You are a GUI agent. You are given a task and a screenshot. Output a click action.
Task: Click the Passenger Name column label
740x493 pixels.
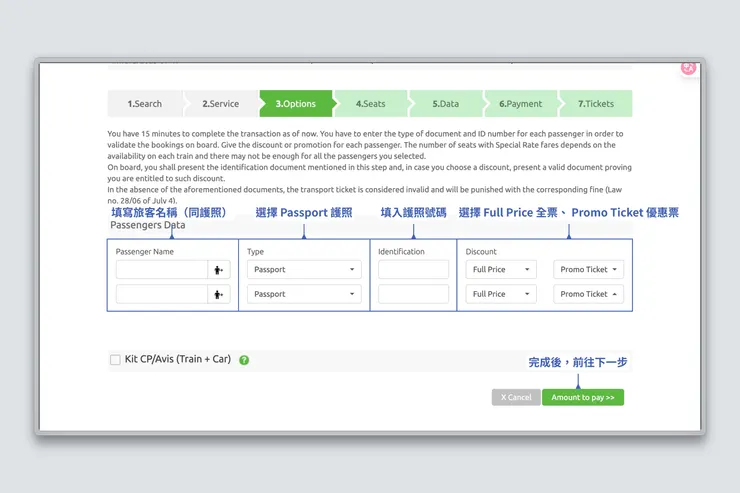(x=144, y=251)
